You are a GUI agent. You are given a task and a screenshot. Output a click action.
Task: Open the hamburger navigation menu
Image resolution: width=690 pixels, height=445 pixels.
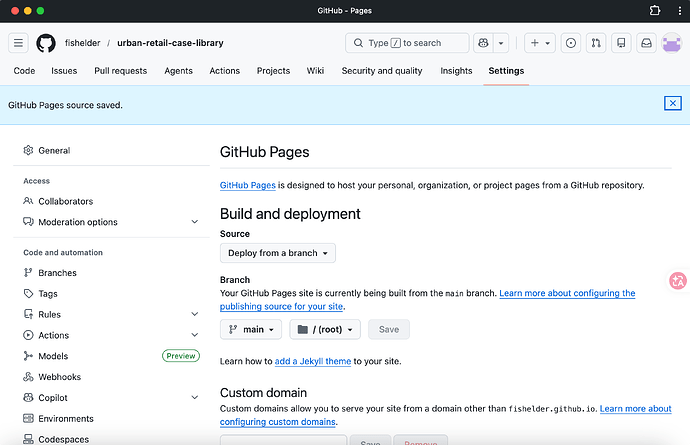18,43
